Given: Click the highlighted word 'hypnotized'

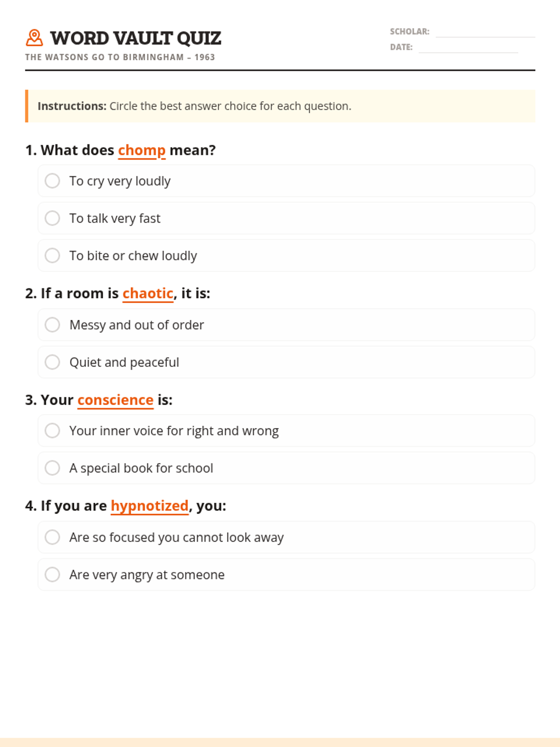Looking at the screenshot, I should pyautogui.click(x=149, y=506).
